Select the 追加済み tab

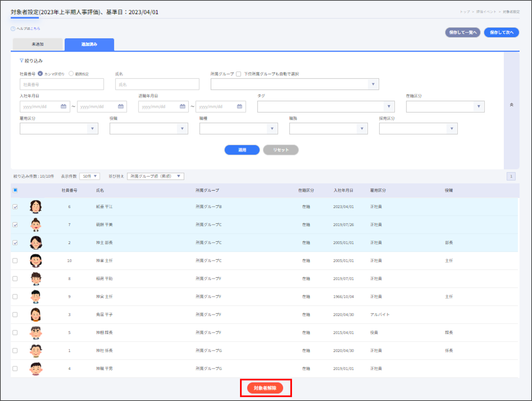[x=89, y=44]
